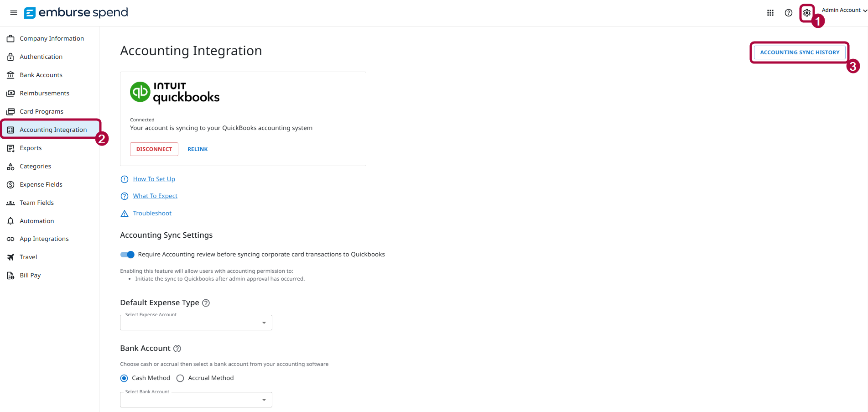Toggle the hamburger menu icon
This screenshot has width=868, height=412.
coord(14,13)
